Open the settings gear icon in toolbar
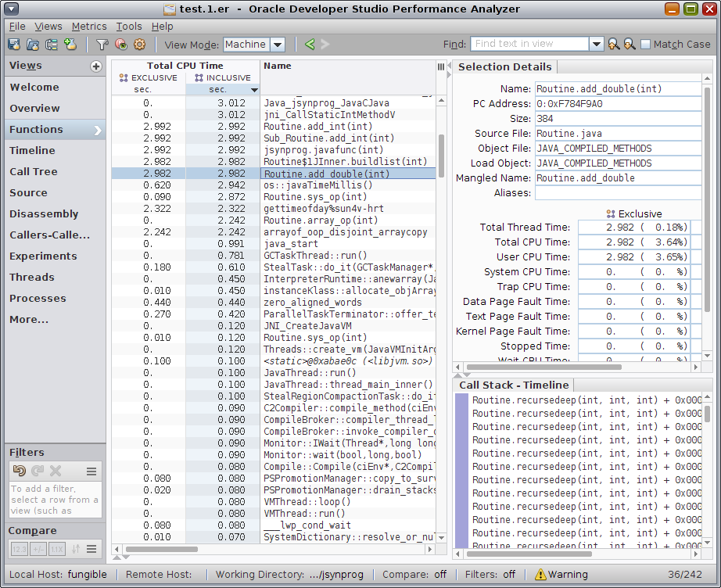Viewport: 721px width, 588px height. pos(139,45)
